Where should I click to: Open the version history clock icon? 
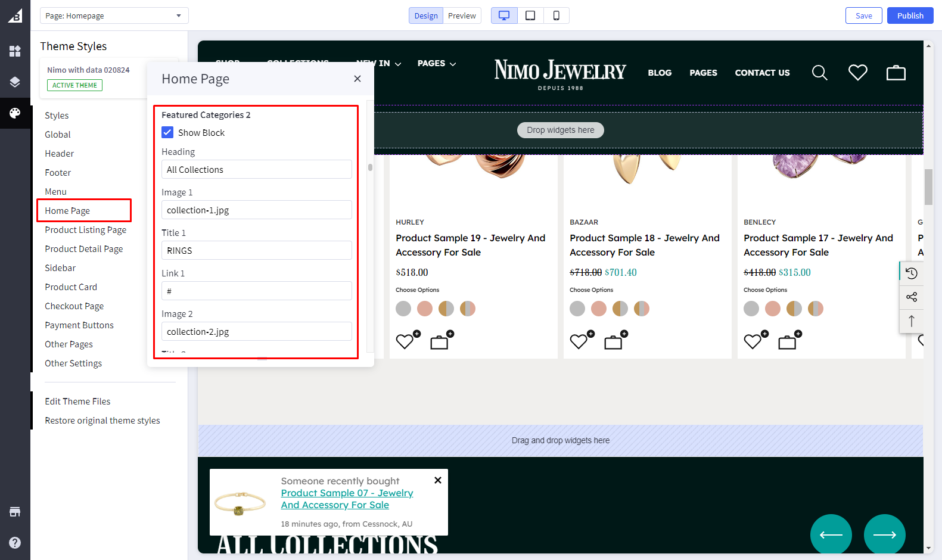tap(911, 273)
